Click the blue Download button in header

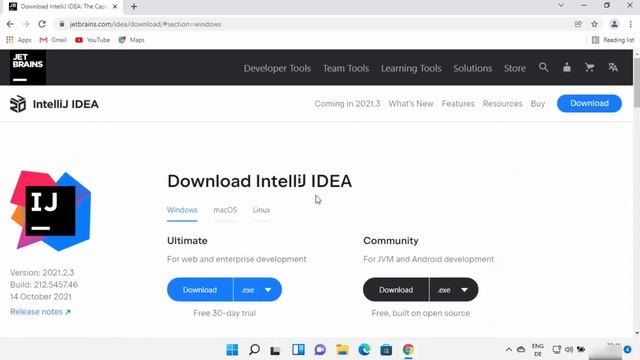coord(589,103)
